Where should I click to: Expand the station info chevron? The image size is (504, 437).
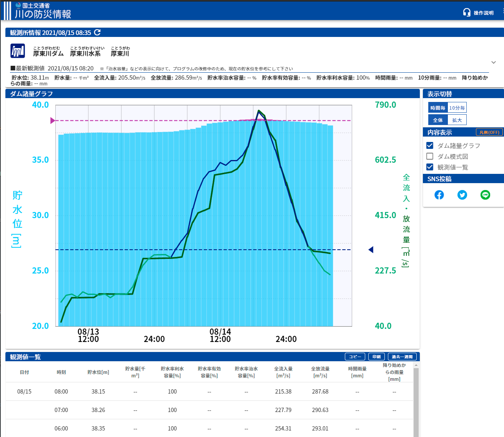pyautogui.click(x=494, y=62)
